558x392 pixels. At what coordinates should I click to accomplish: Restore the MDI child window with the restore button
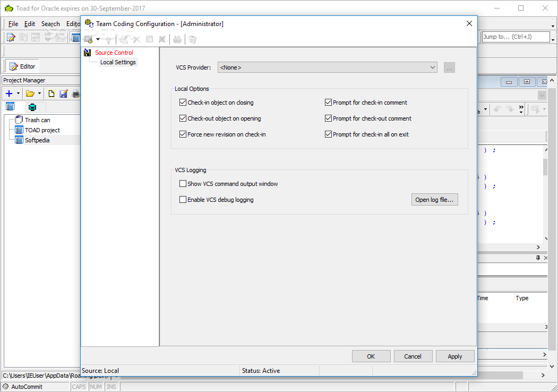pos(527,82)
